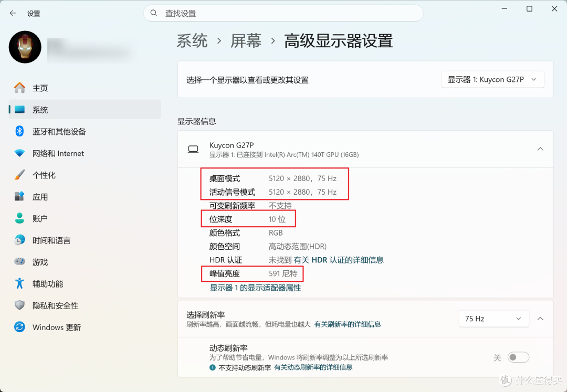Open 辅助功能 settings page
The width and height of the screenshot is (567, 392).
click(x=85, y=283)
